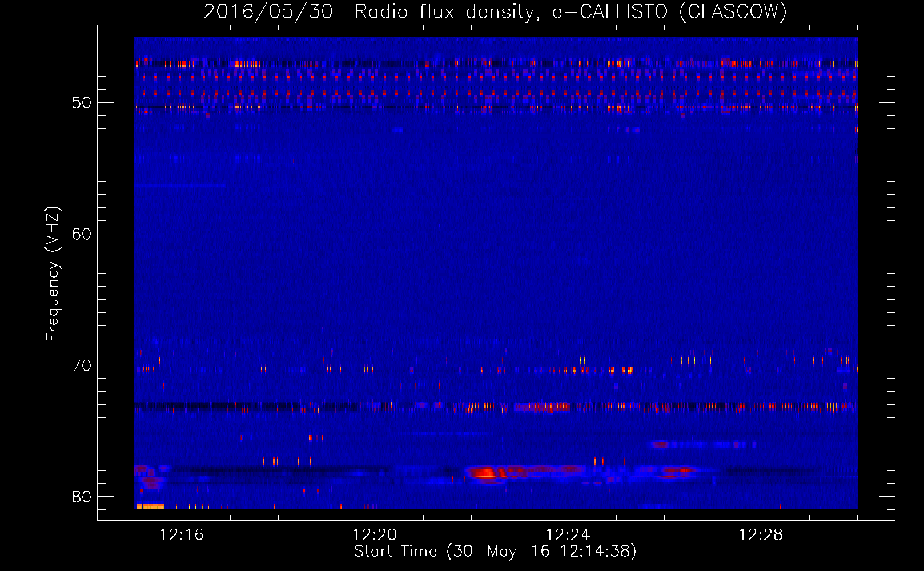Image resolution: width=924 pixels, height=571 pixels.
Task: Click the "Start Time (30-May-16 12:14:38)" label
Action: tap(495, 552)
